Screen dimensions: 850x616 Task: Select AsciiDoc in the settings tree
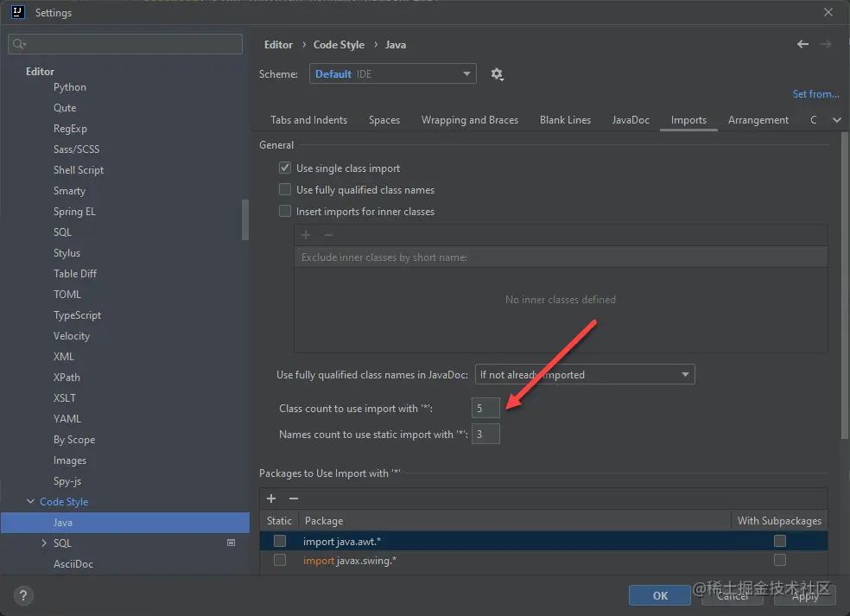(x=73, y=564)
